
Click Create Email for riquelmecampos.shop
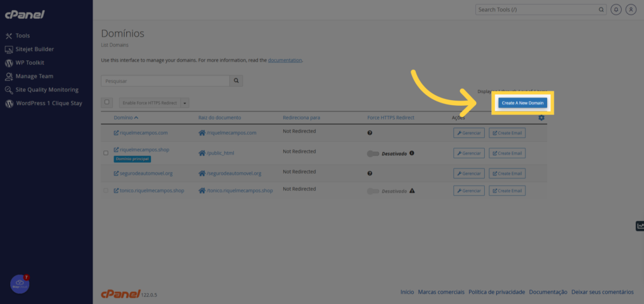click(x=507, y=153)
